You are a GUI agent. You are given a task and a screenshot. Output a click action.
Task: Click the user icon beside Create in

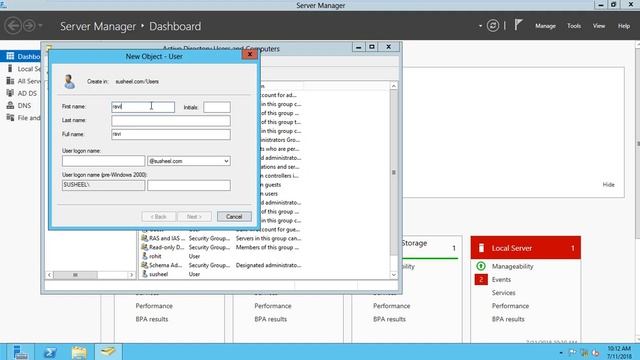tap(69, 81)
